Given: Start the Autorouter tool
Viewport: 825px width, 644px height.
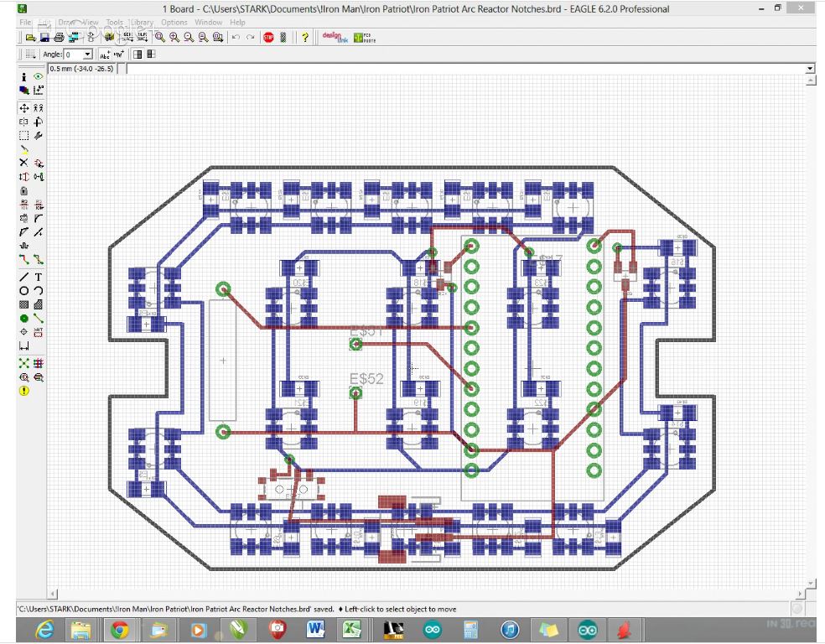Looking at the screenshot, I should [x=38, y=363].
